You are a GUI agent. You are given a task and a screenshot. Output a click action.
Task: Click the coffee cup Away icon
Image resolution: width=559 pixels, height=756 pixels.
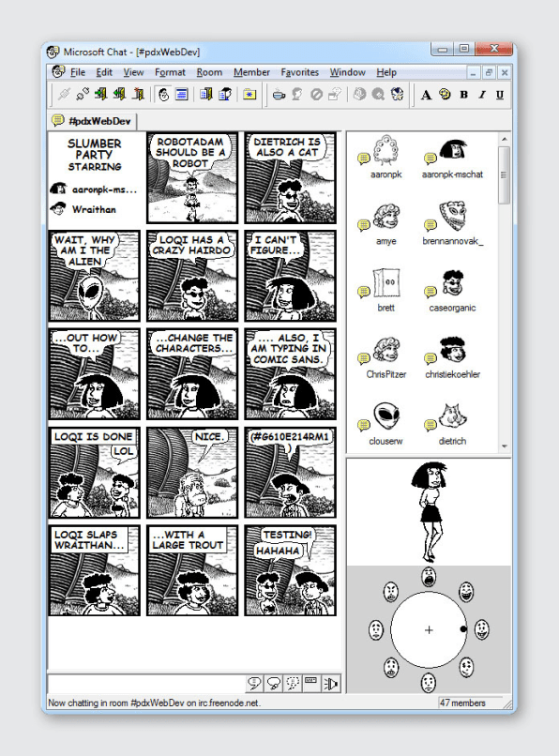point(279,95)
